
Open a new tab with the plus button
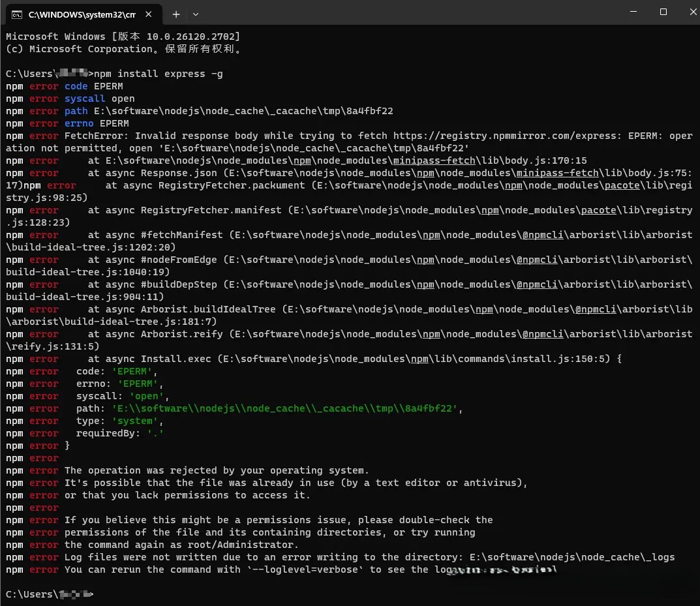tap(176, 14)
